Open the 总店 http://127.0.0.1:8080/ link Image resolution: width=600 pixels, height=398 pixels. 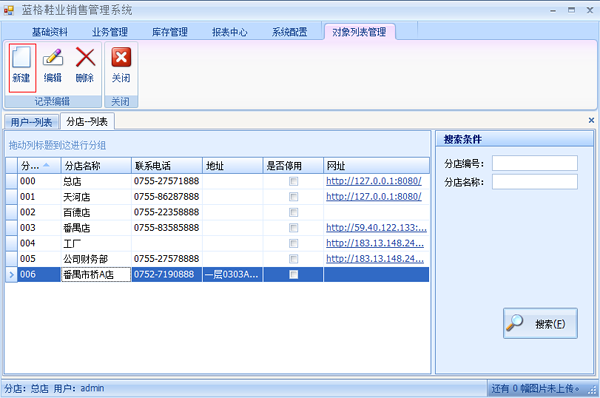coord(373,181)
